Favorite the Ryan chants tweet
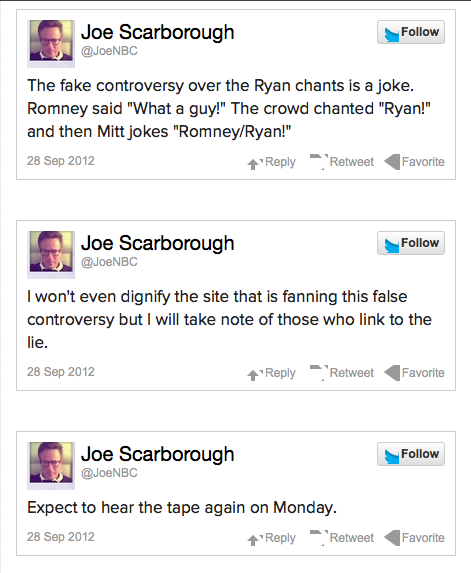This screenshot has height=573, width=471. coord(414,162)
